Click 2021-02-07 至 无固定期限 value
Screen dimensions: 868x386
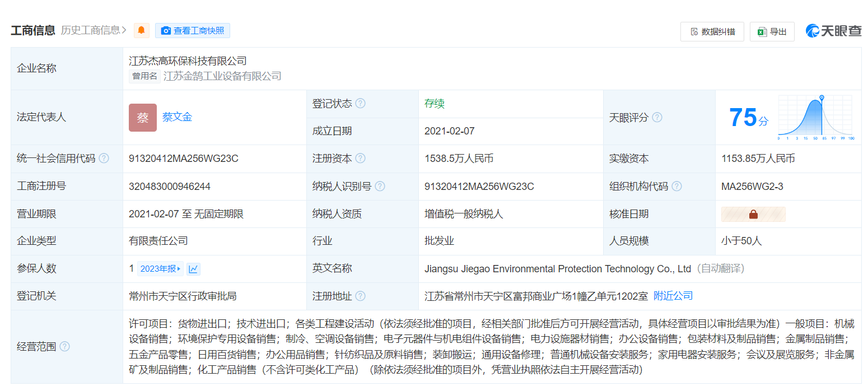186,214
